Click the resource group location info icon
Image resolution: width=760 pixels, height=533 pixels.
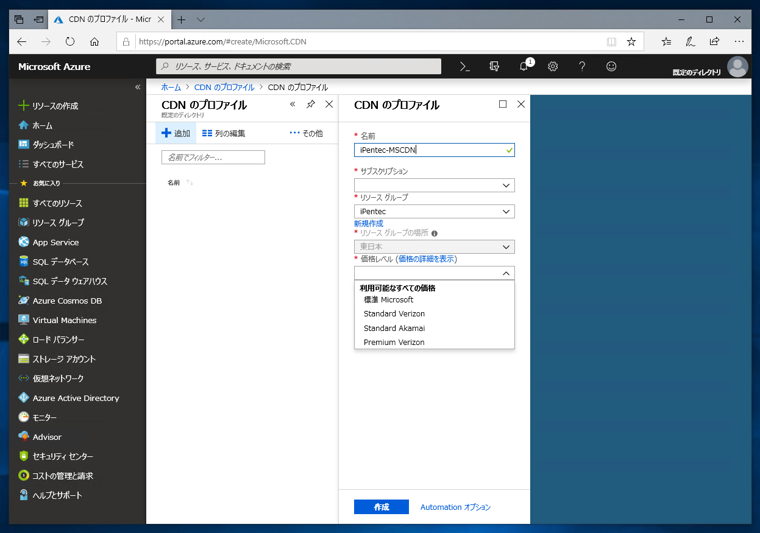[x=434, y=234]
